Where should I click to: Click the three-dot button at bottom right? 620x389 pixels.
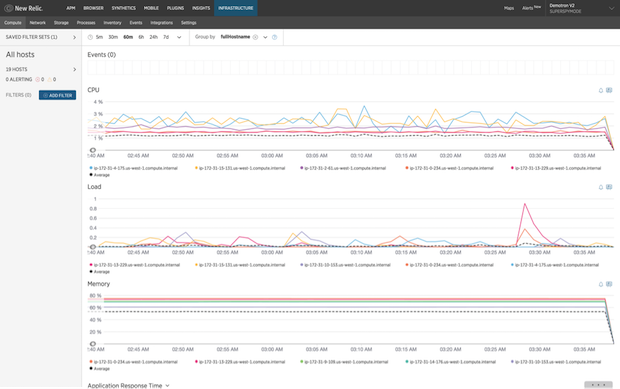click(598, 385)
